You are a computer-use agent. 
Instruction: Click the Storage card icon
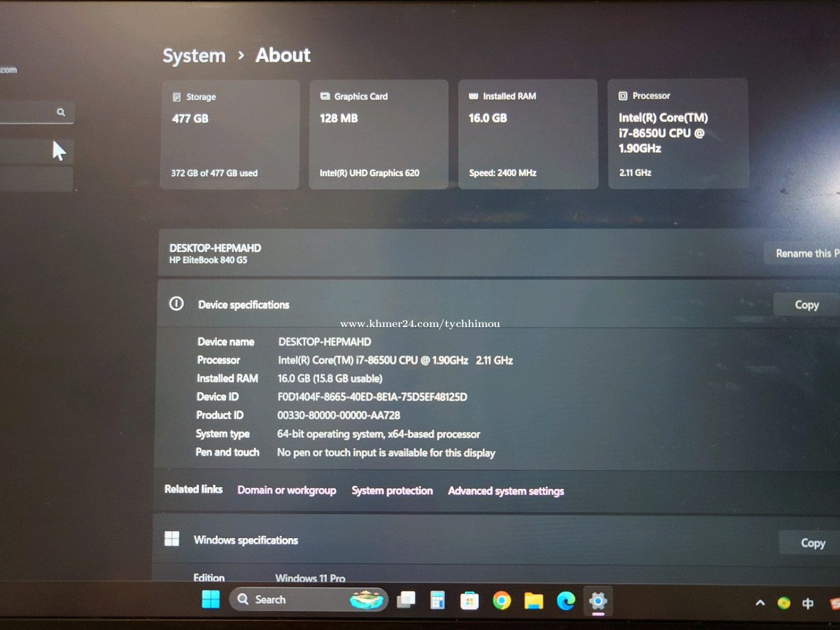click(x=176, y=97)
